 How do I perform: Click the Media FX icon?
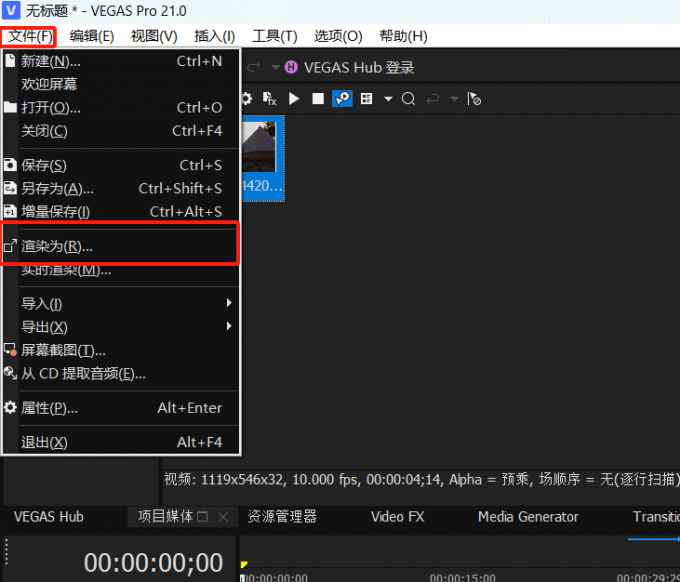pyautogui.click(x=269, y=98)
